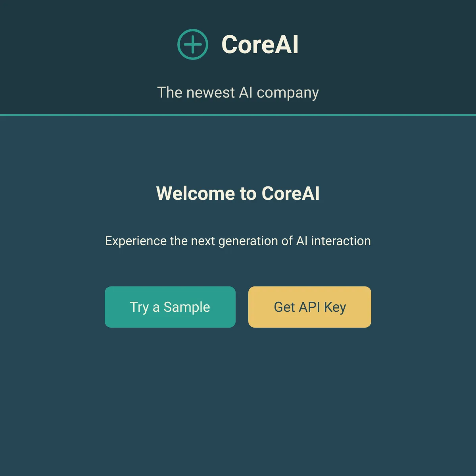The height and width of the screenshot is (476, 476).
Task: Click the plus icon beside the CoreAI title
Action: coord(192,44)
